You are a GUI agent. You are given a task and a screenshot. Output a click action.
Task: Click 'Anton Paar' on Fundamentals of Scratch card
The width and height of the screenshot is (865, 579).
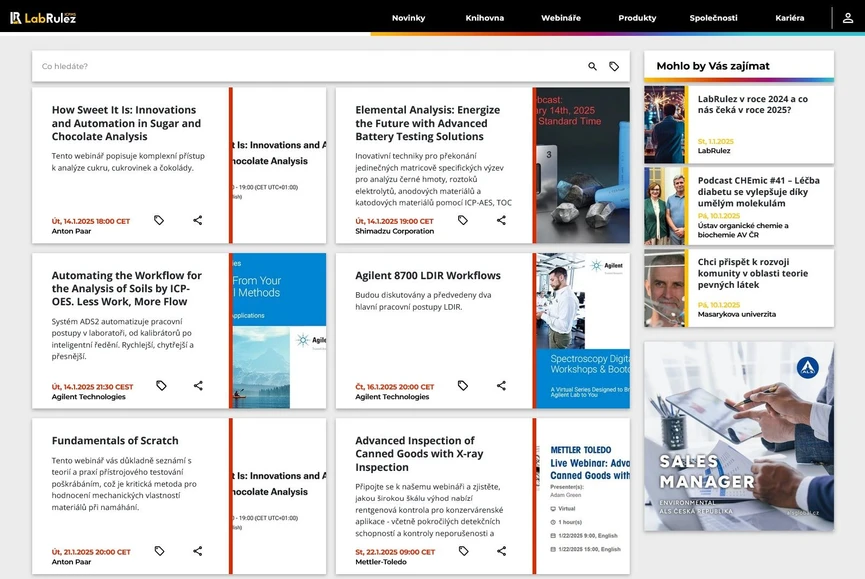pyautogui.click(x=71, y=562)
